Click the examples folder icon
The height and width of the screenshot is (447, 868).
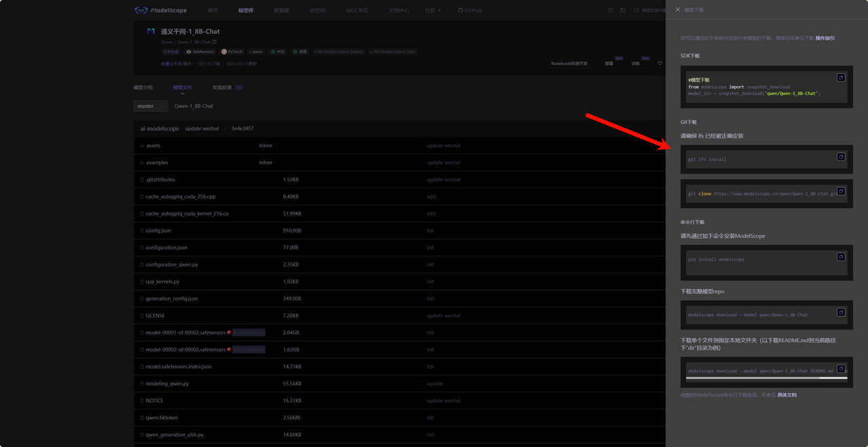pos(142,162)
